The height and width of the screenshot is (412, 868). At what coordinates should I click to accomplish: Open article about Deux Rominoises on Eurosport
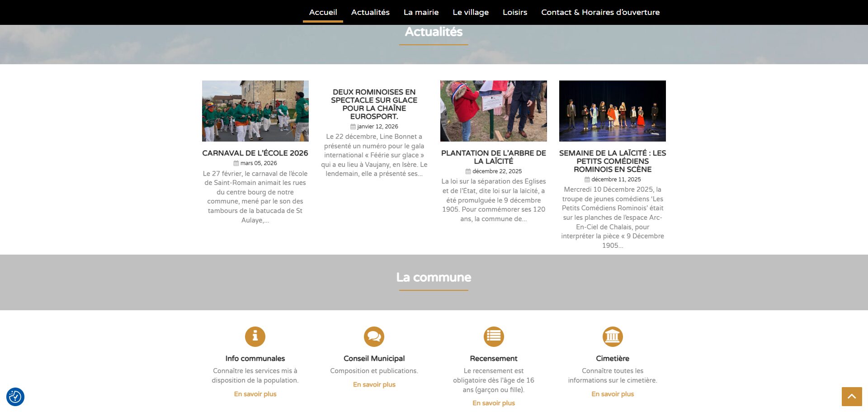point(374,104)
